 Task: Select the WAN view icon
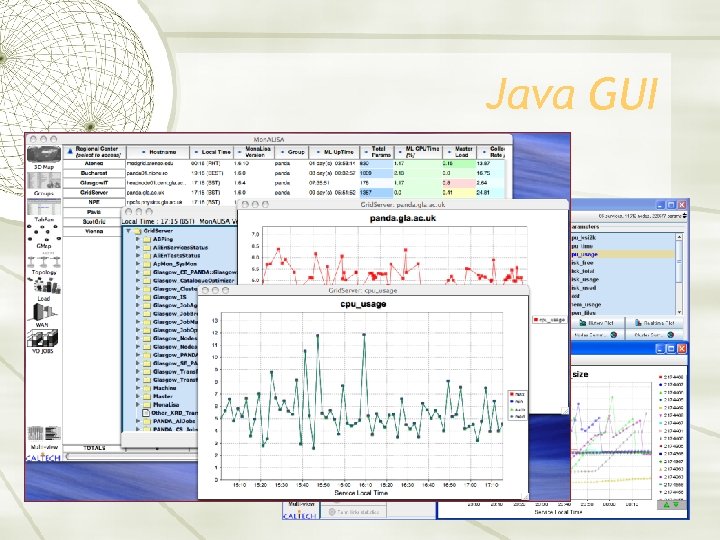tap(44, 312)
